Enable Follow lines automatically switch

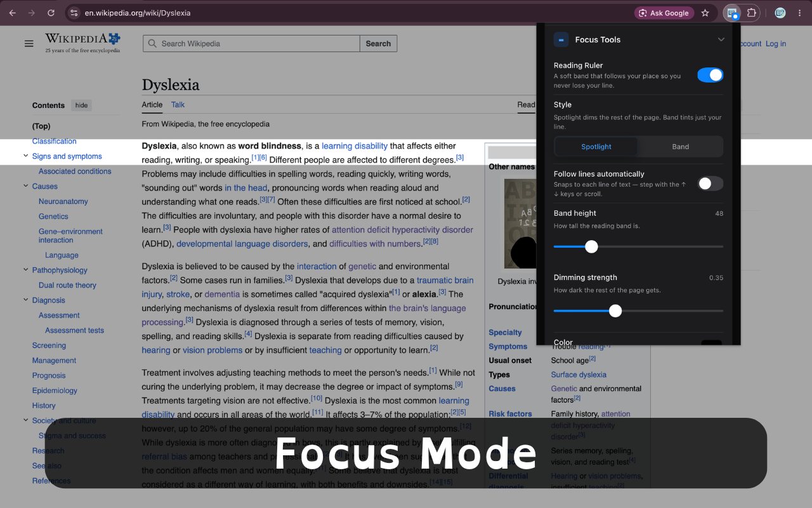tap(710, 184)
